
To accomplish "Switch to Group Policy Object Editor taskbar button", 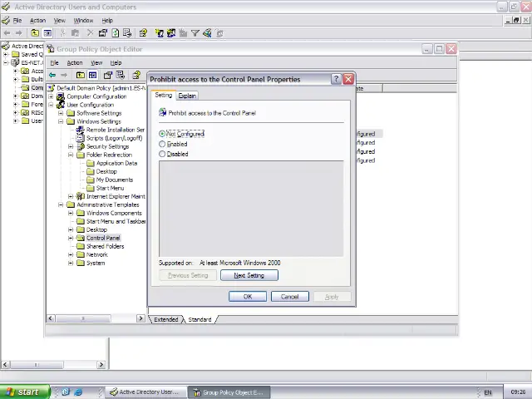I will tap(229, 392).
